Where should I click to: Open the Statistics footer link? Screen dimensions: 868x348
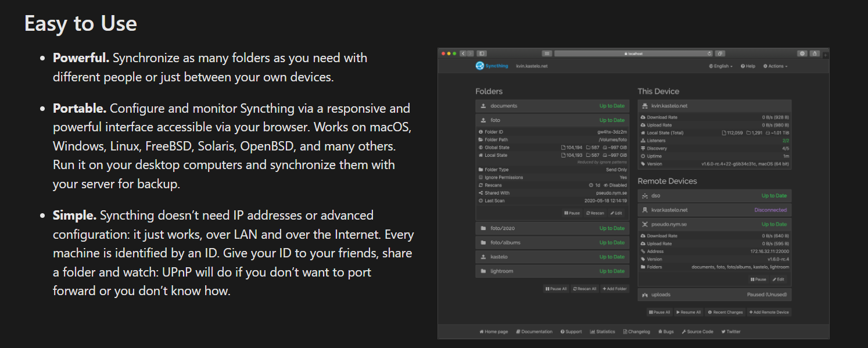tap(602, 332)
